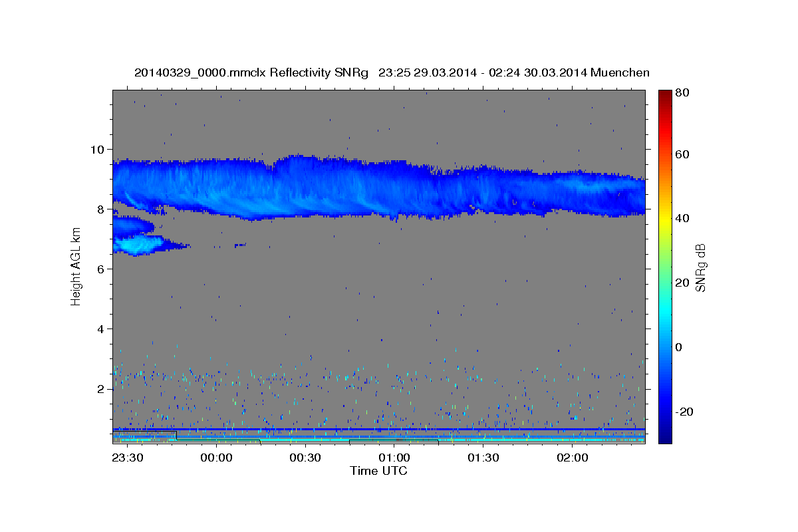Click the colorbar value 60
Image resolution: width=798 pixels, height=532 pixels.
coord(682,154)
